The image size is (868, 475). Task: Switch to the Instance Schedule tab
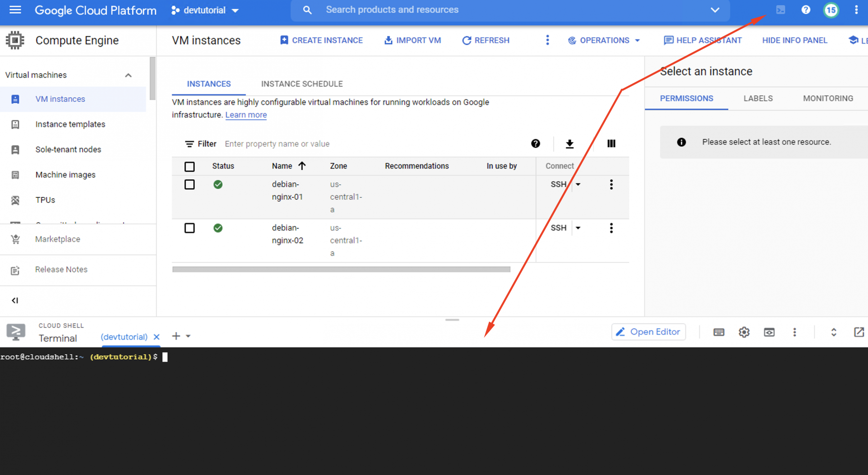pyautogui.click(x=302, y=84)
